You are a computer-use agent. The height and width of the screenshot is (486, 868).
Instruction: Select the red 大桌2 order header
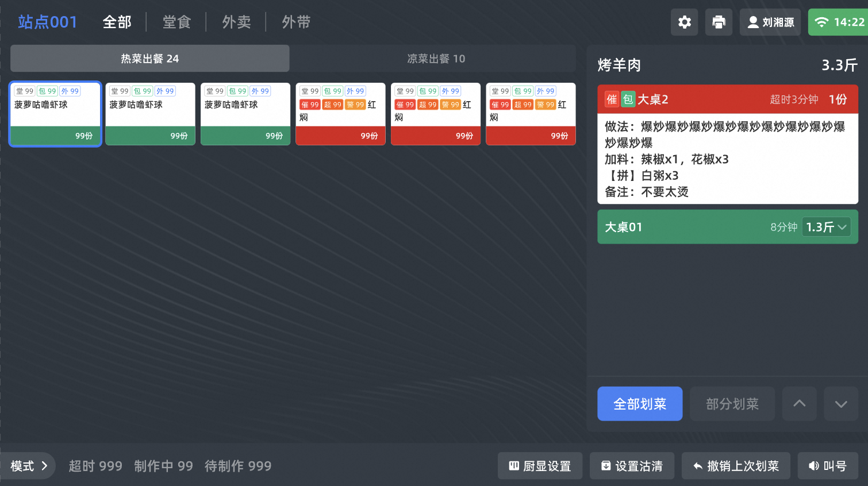click(728, 99)
